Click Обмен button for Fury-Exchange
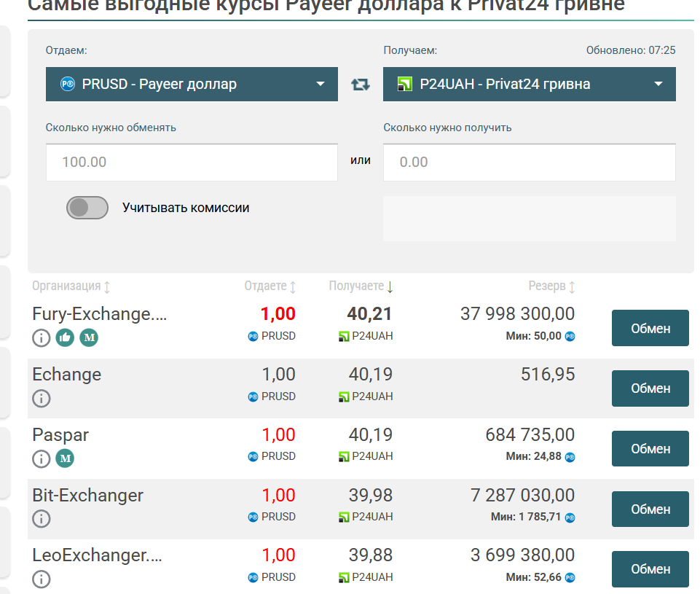Image resolution: width=700 pixels, height=594 pixels. 650,328
